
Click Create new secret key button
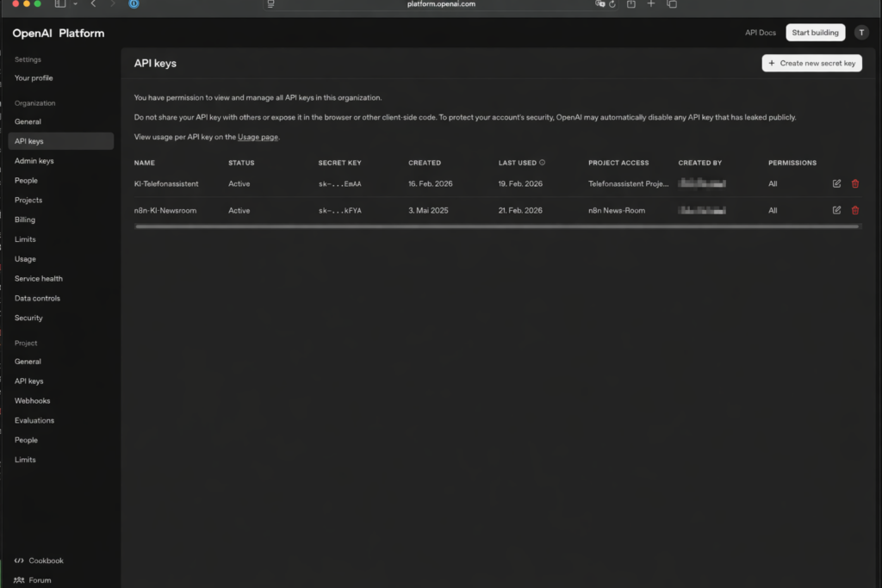(x=811, y=63)
